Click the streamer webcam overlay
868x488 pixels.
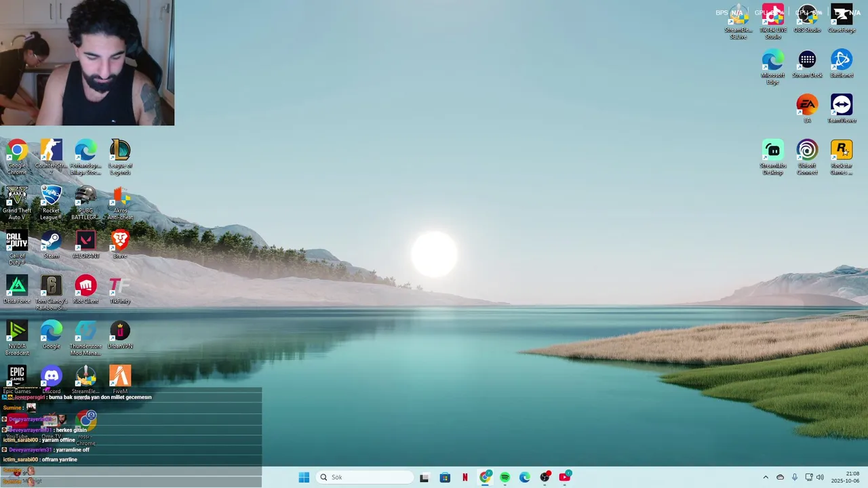[87, 62]
